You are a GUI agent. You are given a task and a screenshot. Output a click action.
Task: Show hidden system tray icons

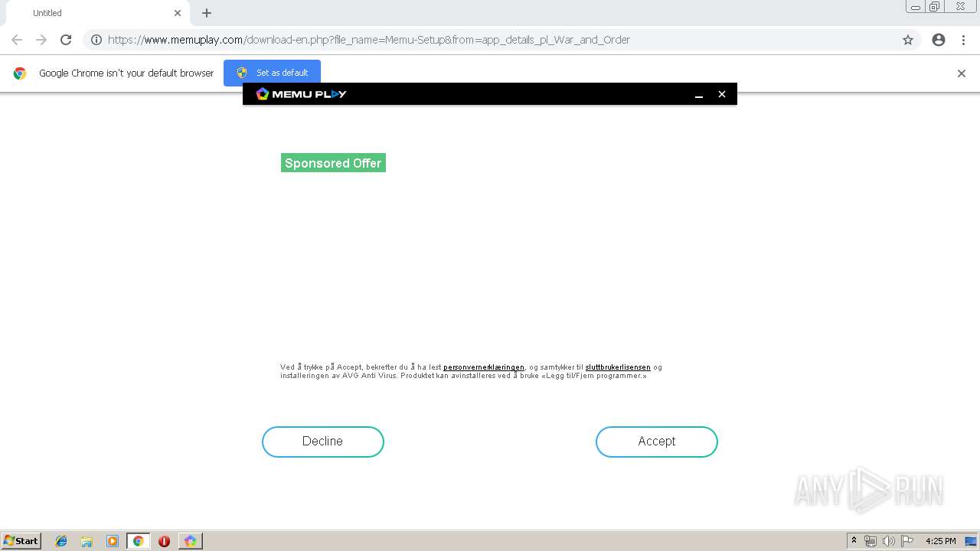tap(854, 541)
